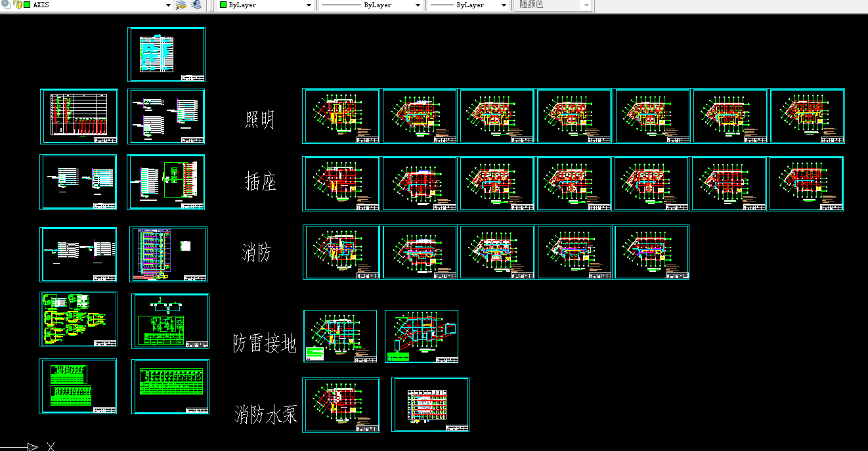Toggle the padlock icon on the AXIS layer

pyautogui.click(x=16, y=5)
